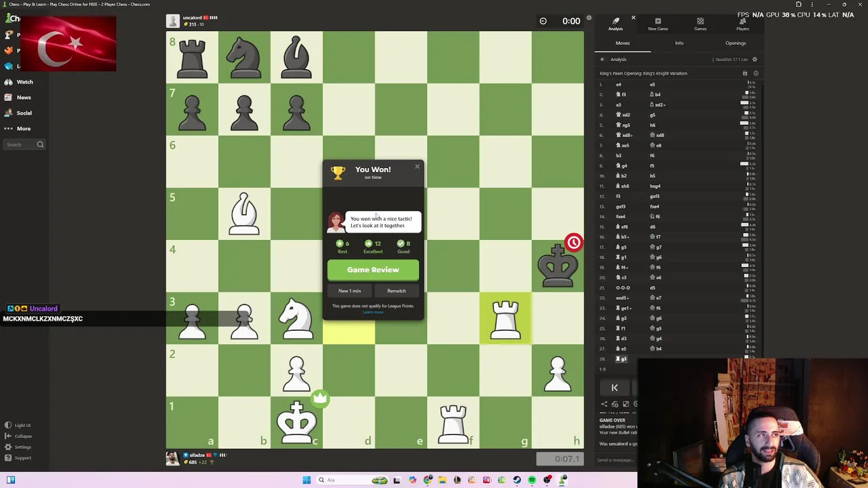
Task: Close the Analysis tab with the X icon
Action: pos(633,18)
